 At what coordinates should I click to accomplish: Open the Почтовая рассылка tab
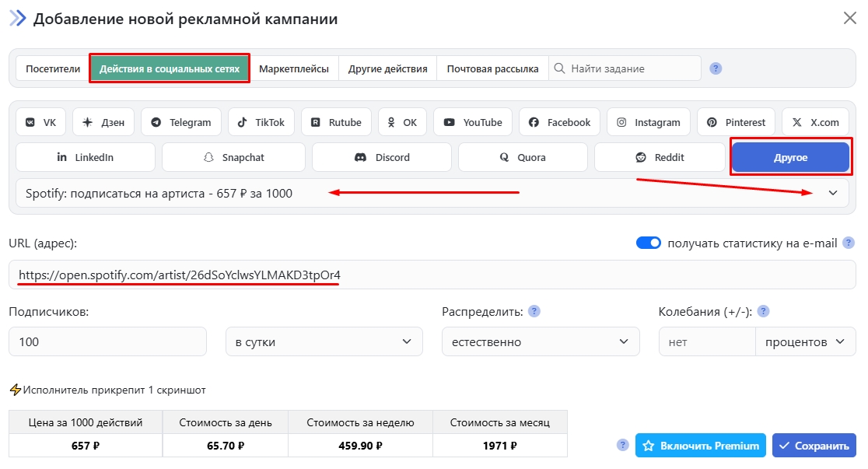(492, 68)
